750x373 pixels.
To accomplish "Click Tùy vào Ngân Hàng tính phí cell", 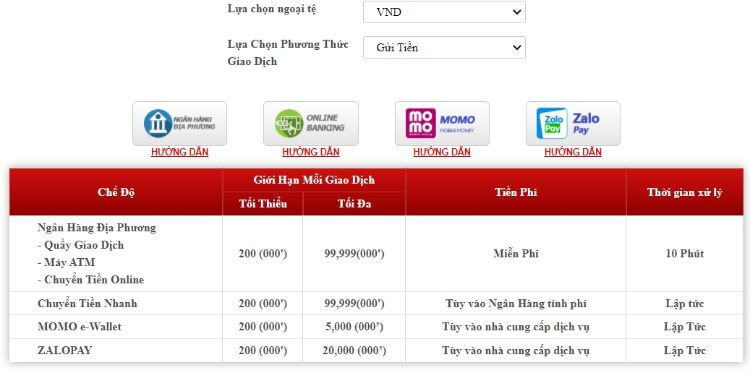I will pos(516,303).
